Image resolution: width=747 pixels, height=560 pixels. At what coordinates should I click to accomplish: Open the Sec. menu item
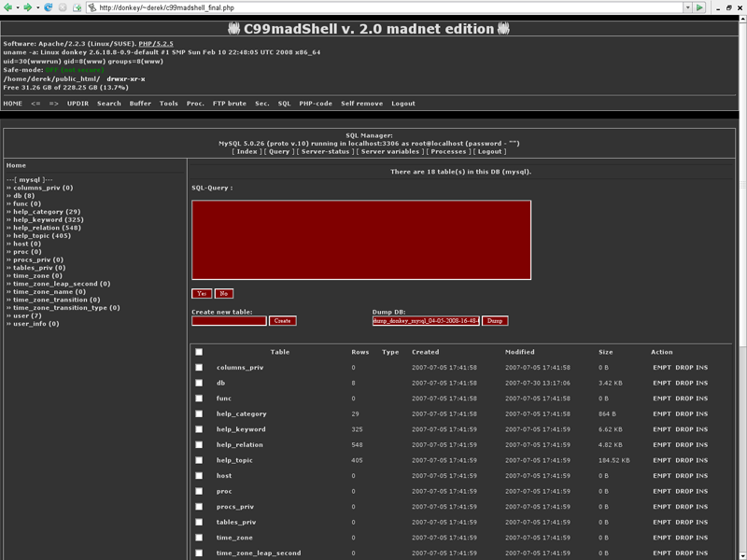(262, 104)
